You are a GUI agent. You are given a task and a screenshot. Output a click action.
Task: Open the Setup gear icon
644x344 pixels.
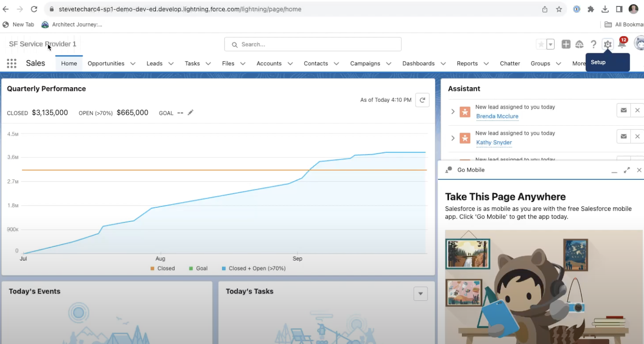tap(607, 44)
